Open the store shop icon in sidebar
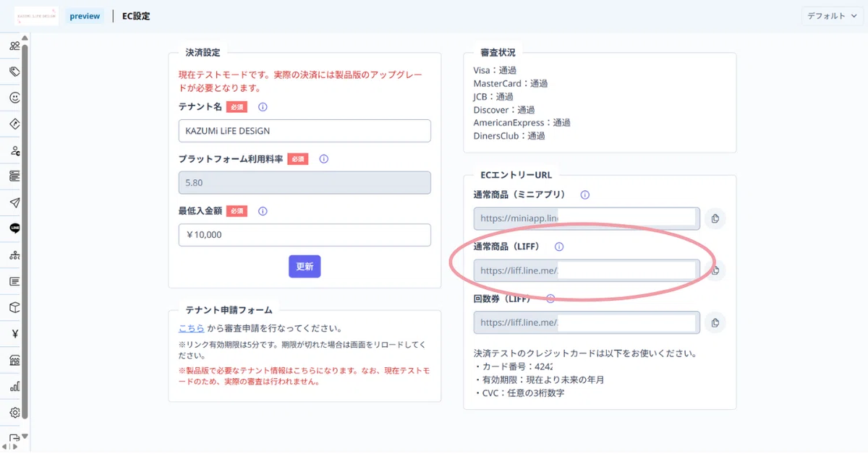Screen dimensions: 868x454 click(14, 360)
